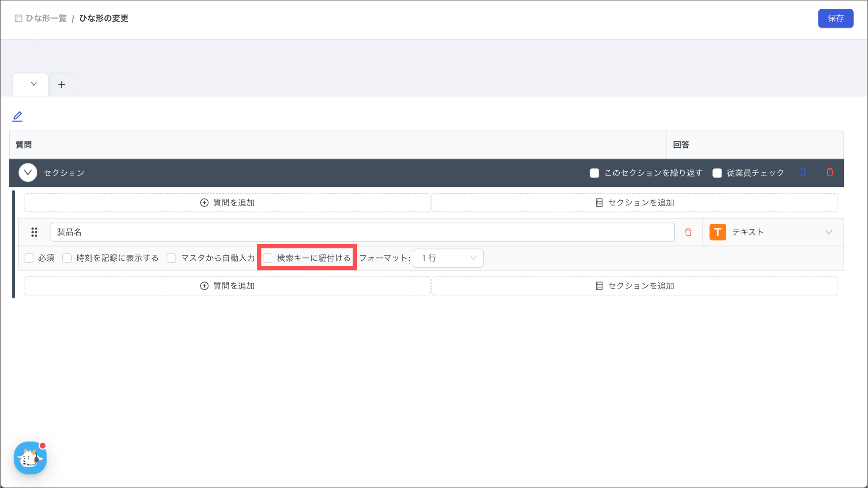Open the フォーマット 1行 dropdown
This screenshot has width=868, height=488.
point(448,258)
